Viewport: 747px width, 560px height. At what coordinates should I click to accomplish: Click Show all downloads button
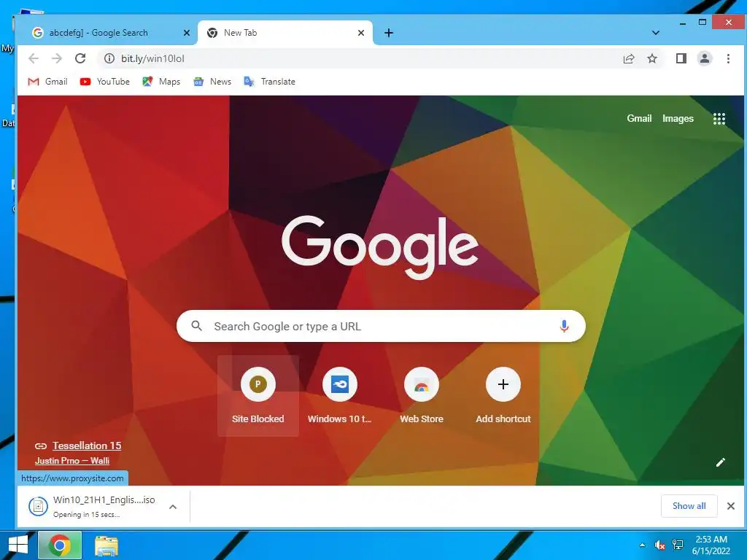689,506
